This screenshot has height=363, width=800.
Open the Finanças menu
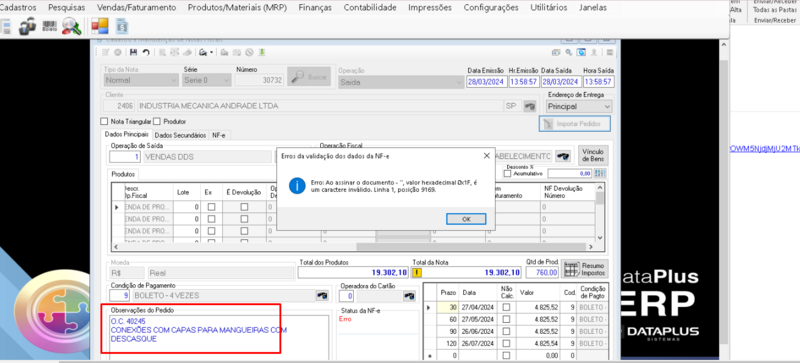pyautogui.click(x=315, y=8)
